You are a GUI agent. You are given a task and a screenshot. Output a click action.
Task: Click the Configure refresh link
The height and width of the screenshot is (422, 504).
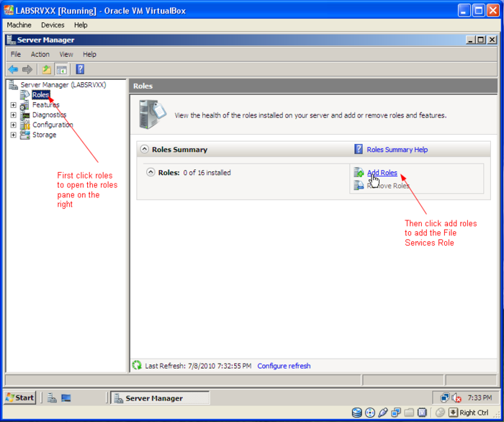(284, 366)
